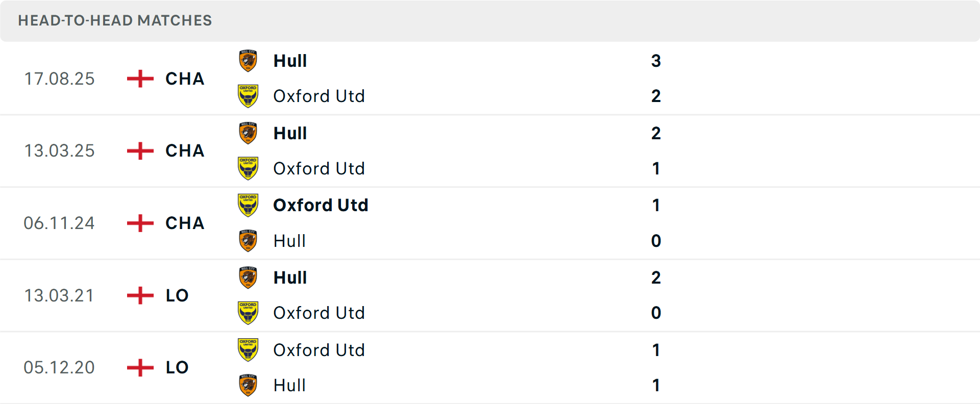Open the Hull team page from the top row
980x404 pixels.
click(289, 60)
